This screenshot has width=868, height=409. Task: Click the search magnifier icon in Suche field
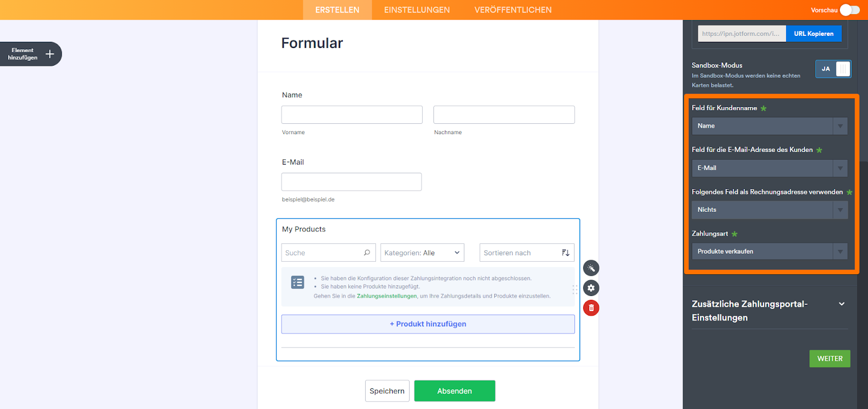(367, 253)
